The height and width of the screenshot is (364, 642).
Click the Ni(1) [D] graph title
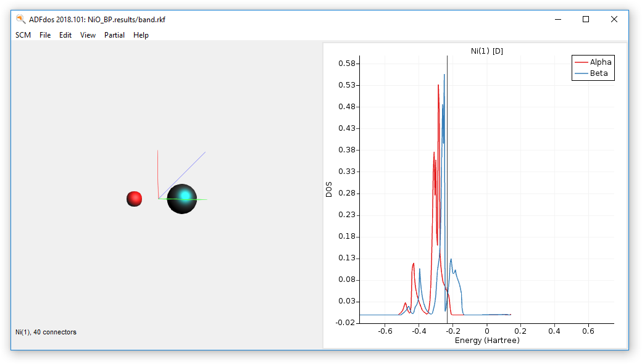point(486,51)
